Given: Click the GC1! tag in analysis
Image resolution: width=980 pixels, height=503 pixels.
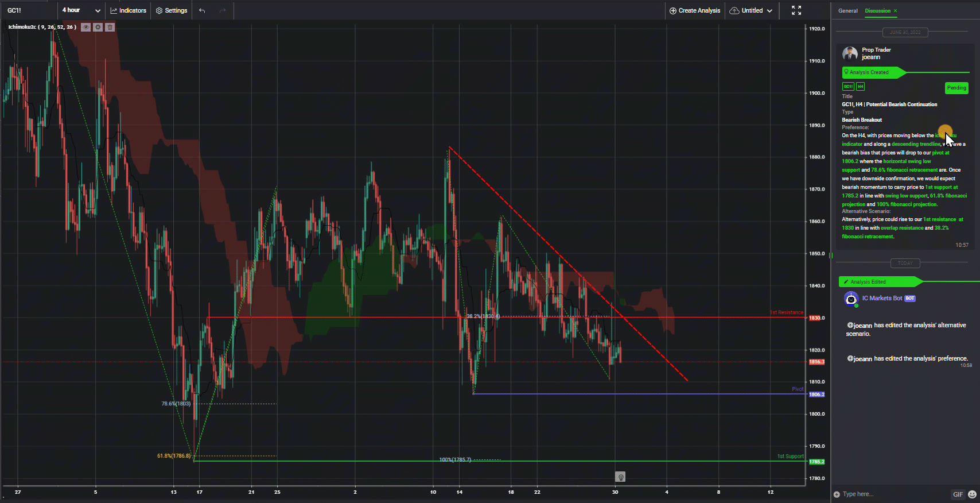Looking at the screenshot, I should click(x=848, y=87).
